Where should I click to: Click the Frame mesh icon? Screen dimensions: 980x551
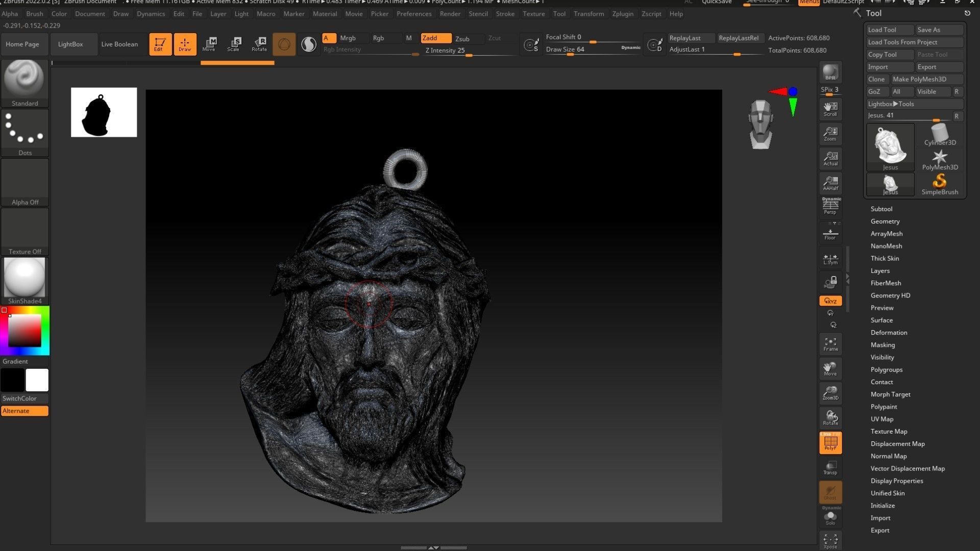[830, 344]
